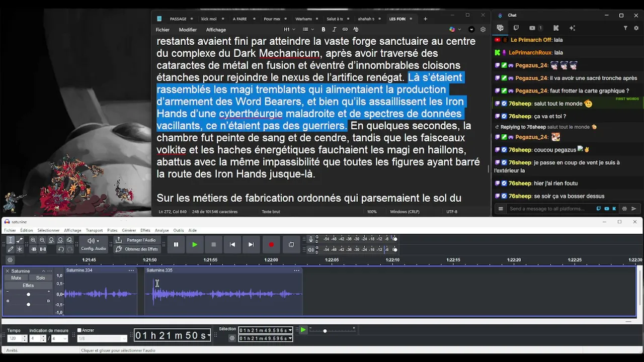Screen dimensions: 644x362
Task: Zoom out the Audacity timeline
Action: point(42,240)
